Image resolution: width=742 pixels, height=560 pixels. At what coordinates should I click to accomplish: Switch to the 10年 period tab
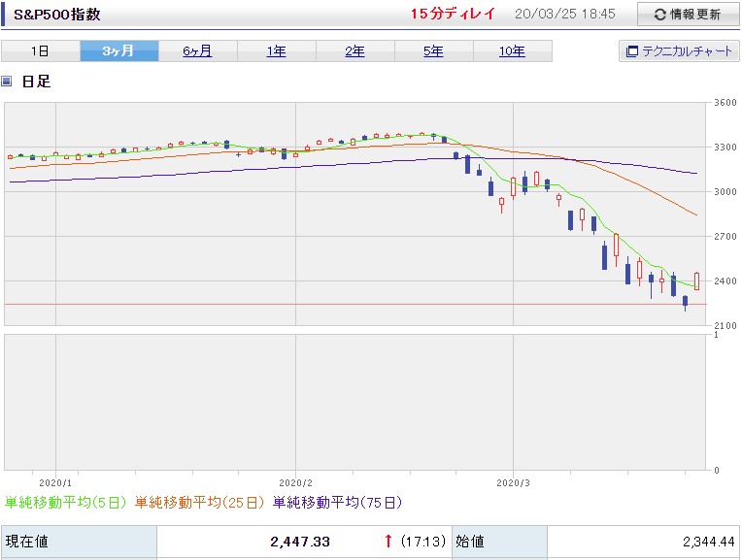point(513,51)
